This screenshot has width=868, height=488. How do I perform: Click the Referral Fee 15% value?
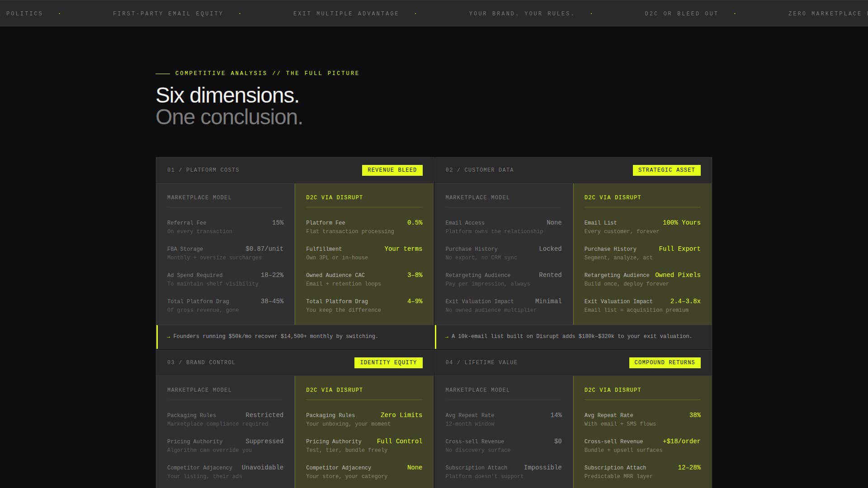[x=278, y=223]
